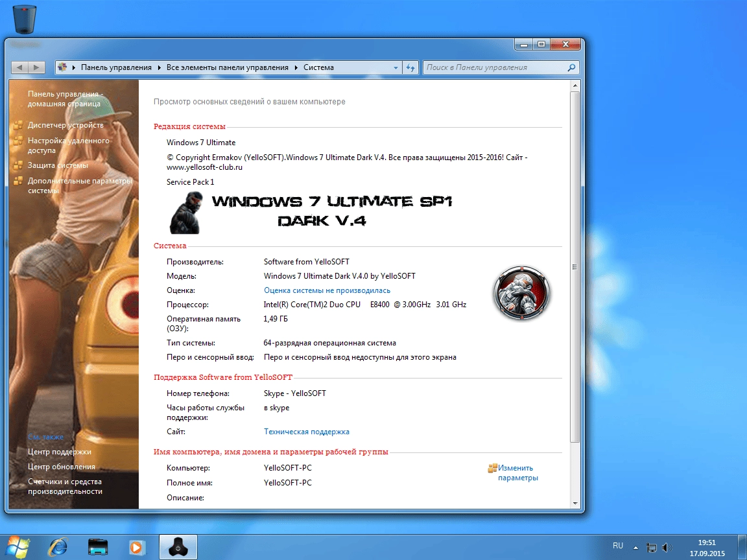Open the Start menu
This screenshot has height=560, width=747.
16,547
